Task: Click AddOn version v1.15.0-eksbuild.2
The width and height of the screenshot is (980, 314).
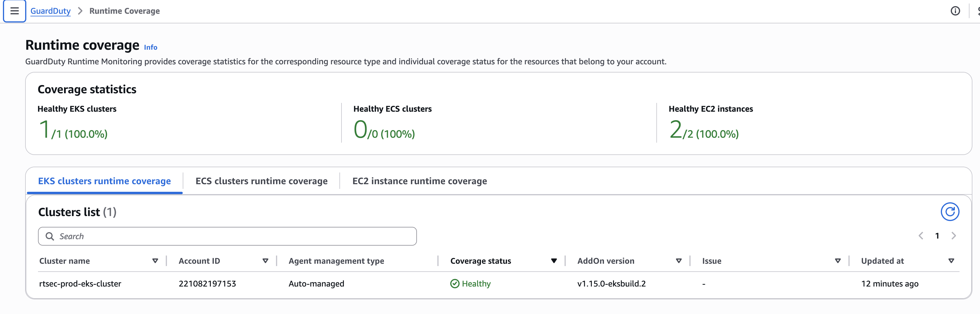Action: coord(611,284)
